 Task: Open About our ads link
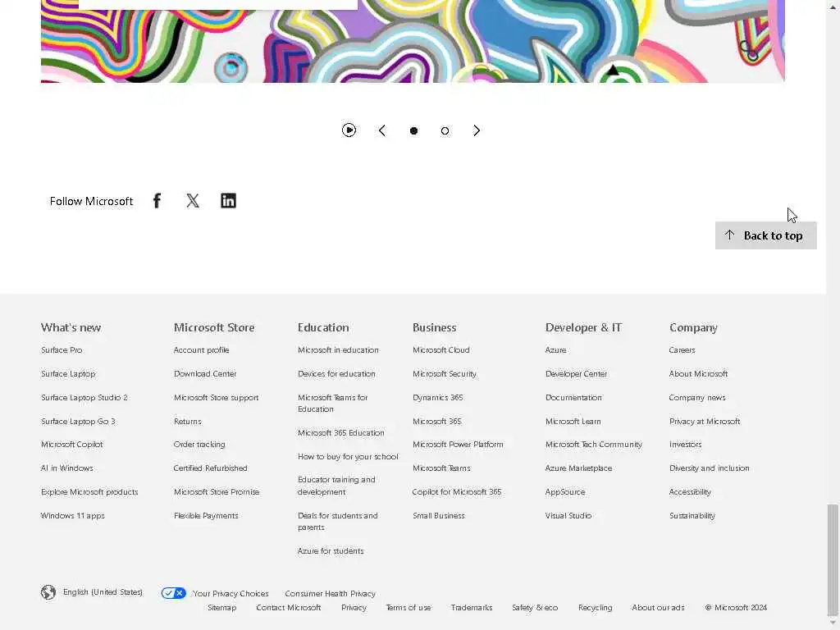[x=658, y=608]
